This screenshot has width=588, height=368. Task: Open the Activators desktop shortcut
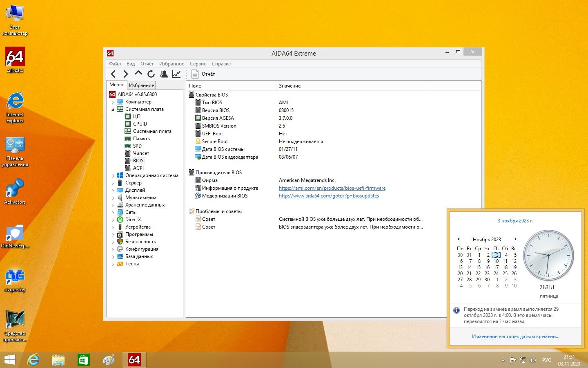[x=15, y=191]
